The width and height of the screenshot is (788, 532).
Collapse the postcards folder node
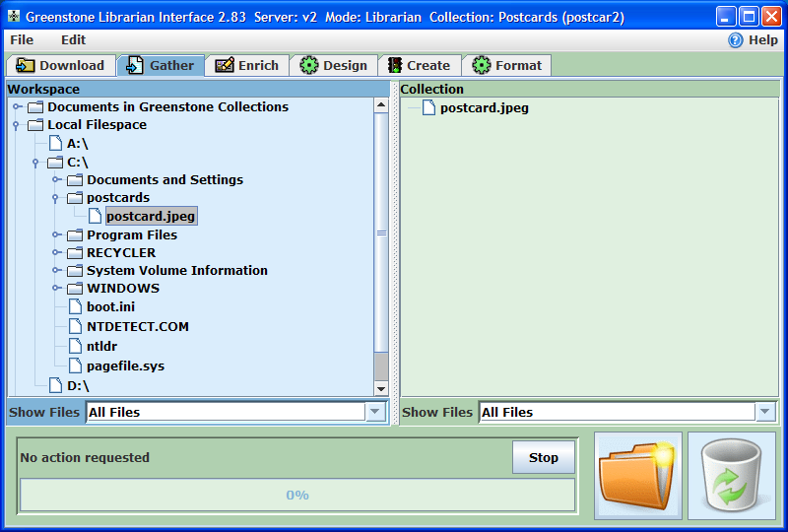pos(56,198)
